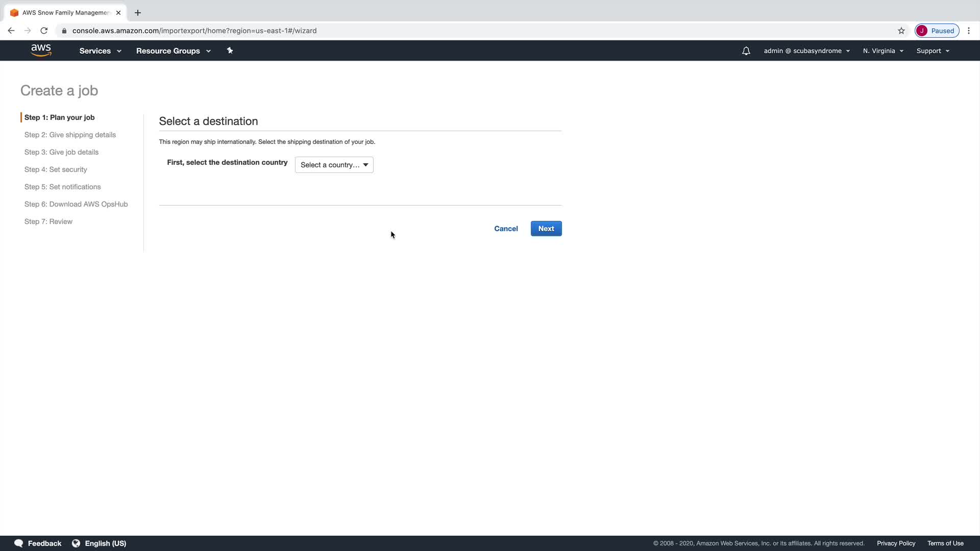The height and width of the screenshot is (551, 980).
Task: Click the Cancel link
Action: 505,229
